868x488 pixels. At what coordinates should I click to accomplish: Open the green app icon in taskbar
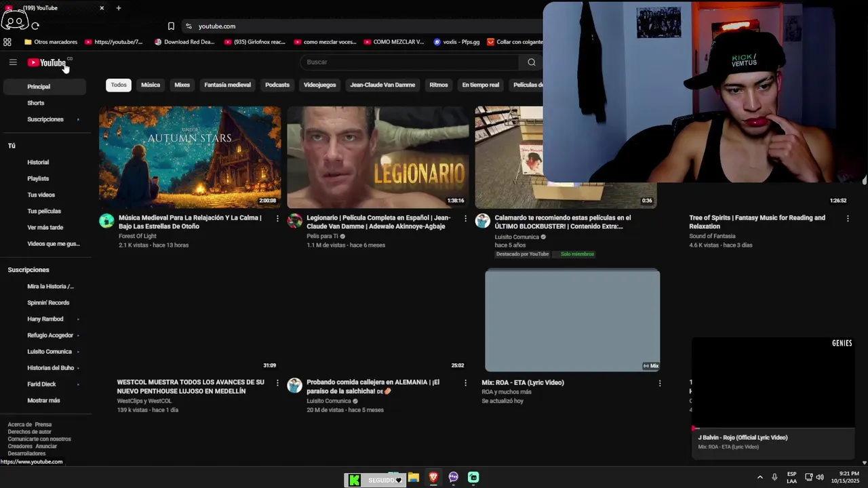coord(473,477)
